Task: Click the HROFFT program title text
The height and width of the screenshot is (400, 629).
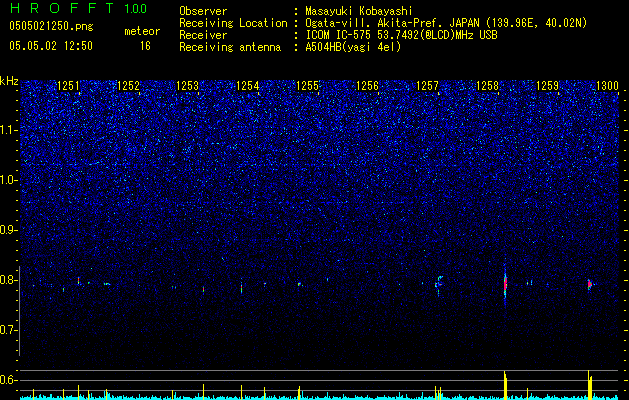Action: coord(63,8)
